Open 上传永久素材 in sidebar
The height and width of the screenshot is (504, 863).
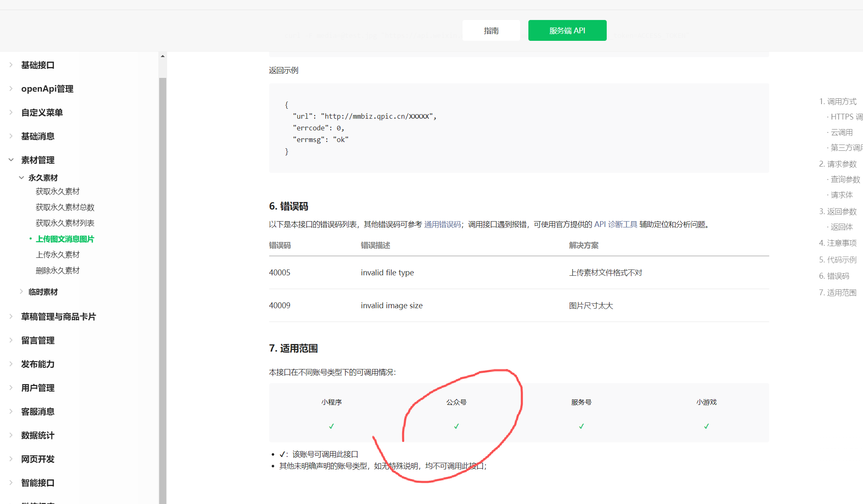(x=58, y=255)
